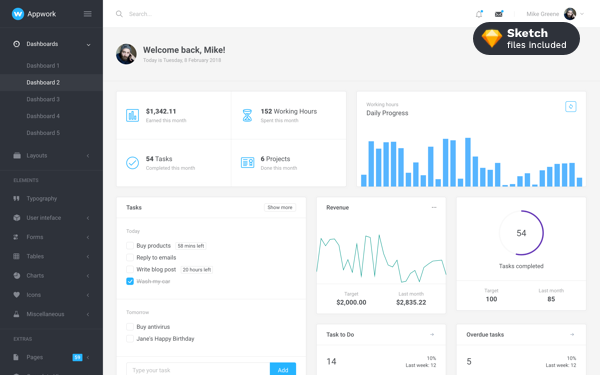Click the 20 hours left badge
Image resolution: width=600 pixels, height=375 pixels.
click(197, 270)
